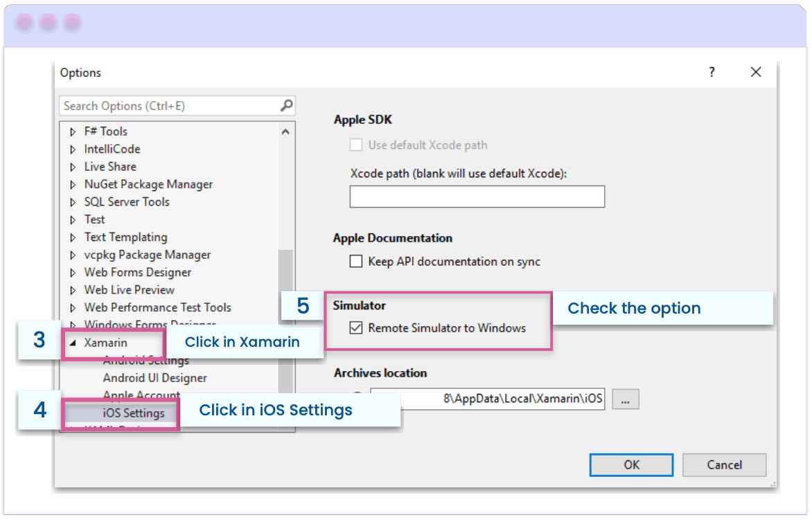
Task: Expand NuGet Package Manager node
Action: click(73, 185)
